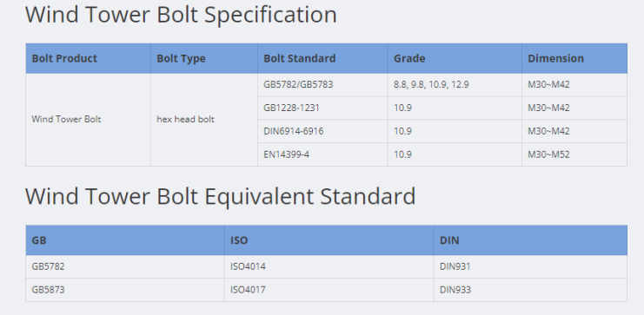Click the Bolt Standard column header
The height and width of the screenshot is (315, 644).
(322, 58)
